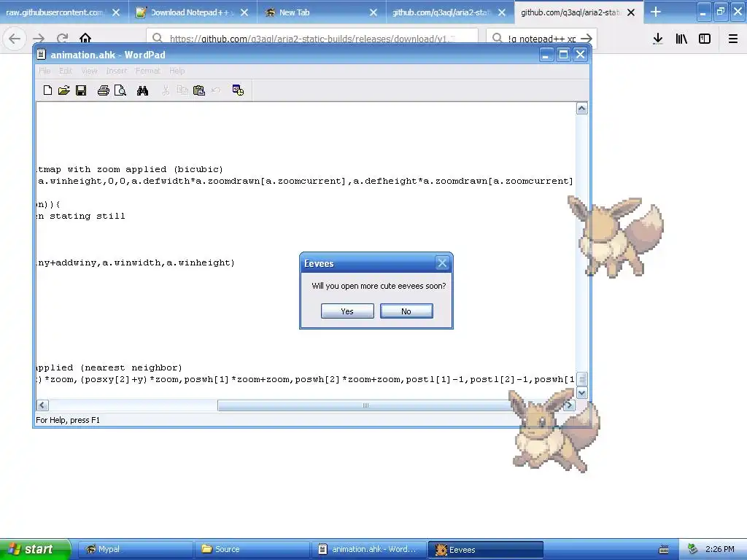This screenshot has width=747, height=560.
Task: Open the File menu in WordPad
Action: click(x=44, y=71)
